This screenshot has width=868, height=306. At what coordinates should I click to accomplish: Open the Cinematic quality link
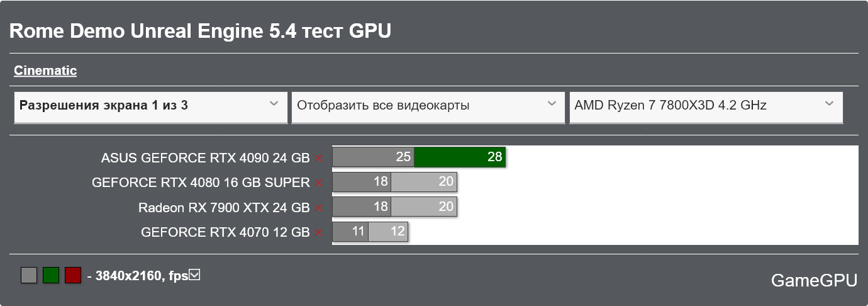tap(45, 71)
